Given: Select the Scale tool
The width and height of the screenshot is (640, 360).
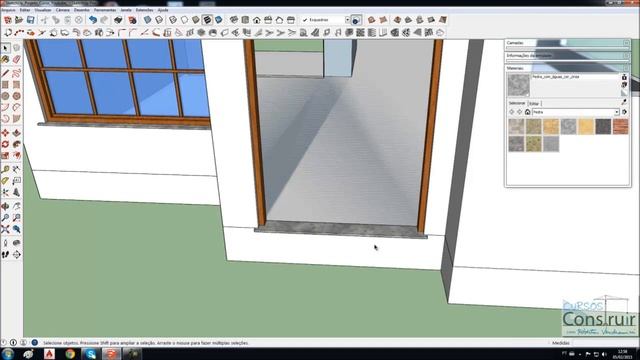Looking at the screenshot, I should 5,156.
